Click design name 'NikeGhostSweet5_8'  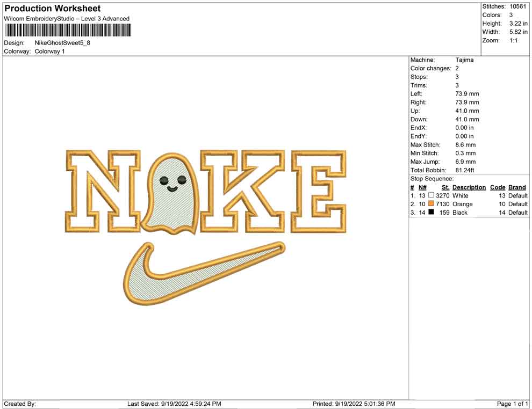[62, 43]
